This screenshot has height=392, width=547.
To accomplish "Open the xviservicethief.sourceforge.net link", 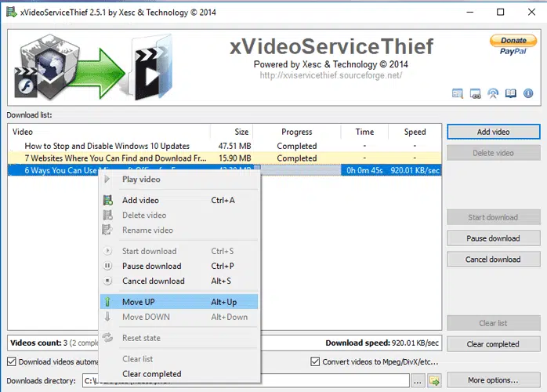I will click(x=331, y=75).
